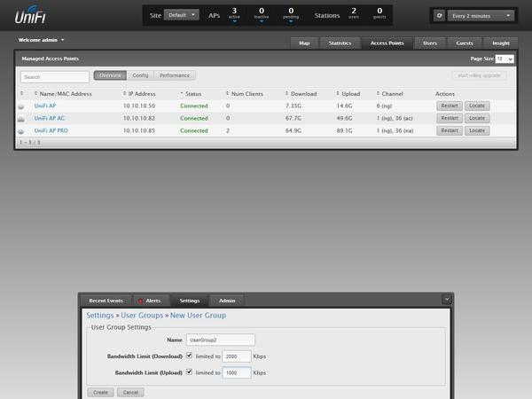Open the Alerts tab
Image resolution: width=532 pixels, height=399 pixels.
coord(149,301)
